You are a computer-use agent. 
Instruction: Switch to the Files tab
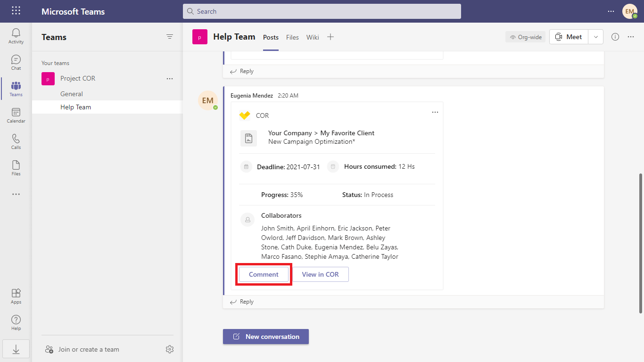pyautogui.click(x=292, y=37)
